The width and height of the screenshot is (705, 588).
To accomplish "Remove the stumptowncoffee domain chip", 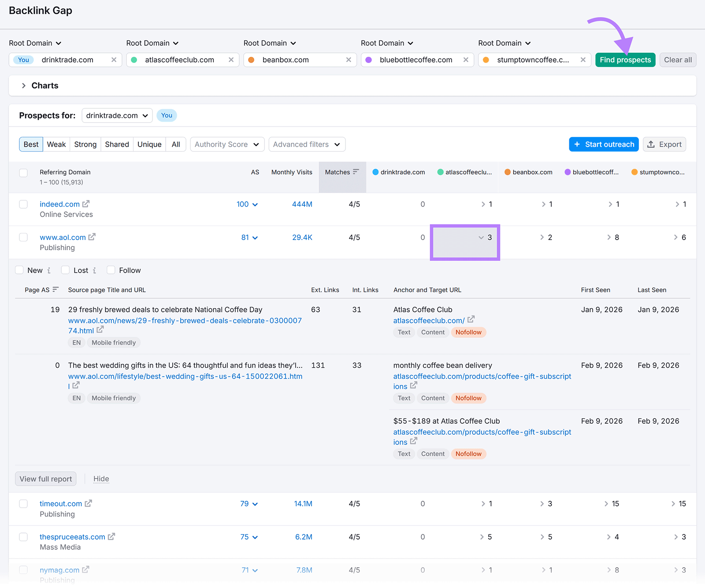I will (x=583, y=59).
